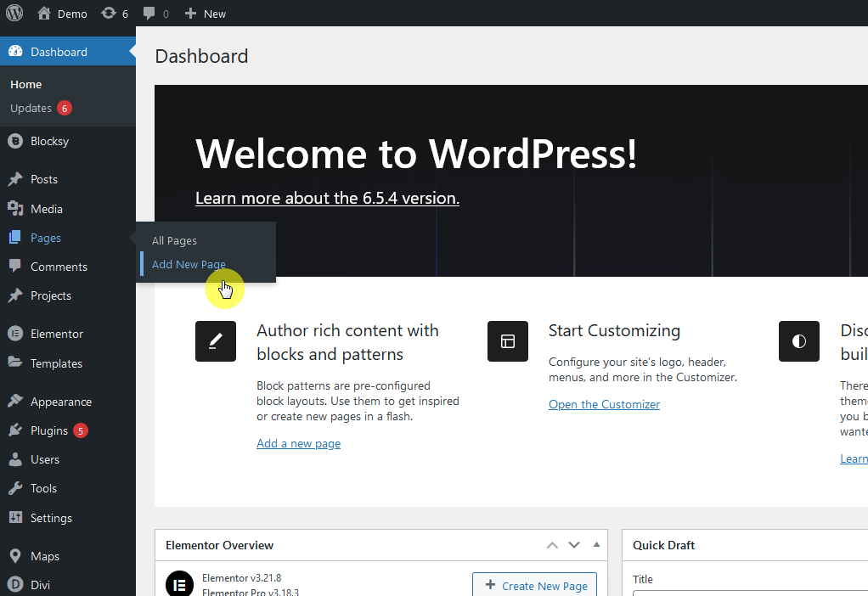
Task: Move Elementor Overview widget down
Action: tap(574, 545)
